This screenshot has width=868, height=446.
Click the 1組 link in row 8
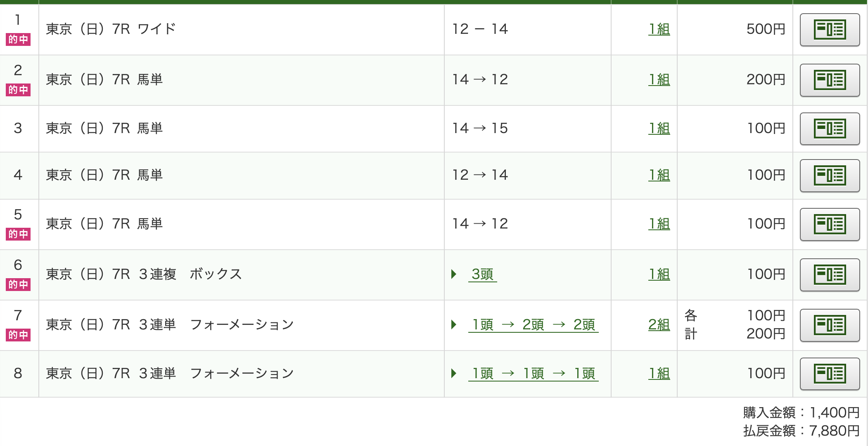[x=659, y=373]
